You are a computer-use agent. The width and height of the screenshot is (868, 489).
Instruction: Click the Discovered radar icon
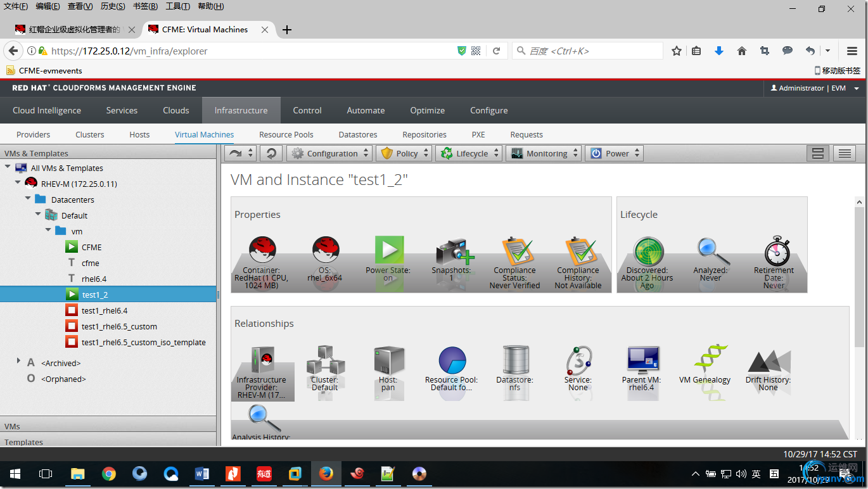(x=648, y=251)
